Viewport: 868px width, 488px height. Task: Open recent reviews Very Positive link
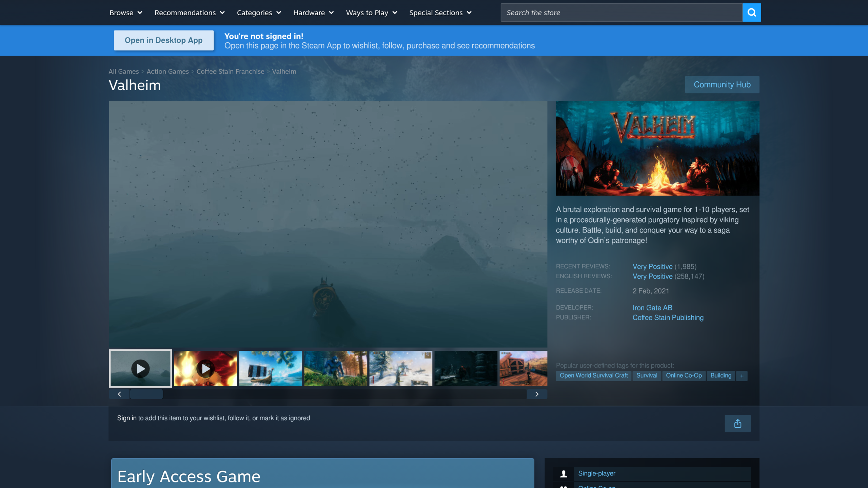653,266
